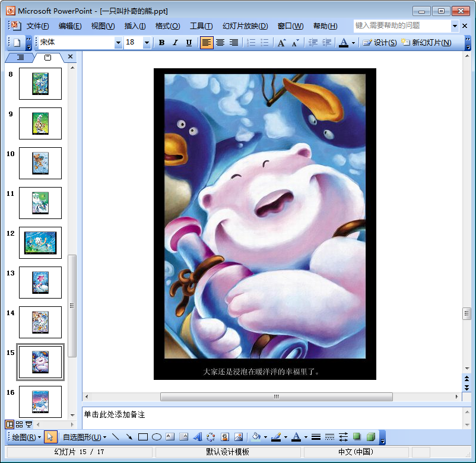This screenshot has width=476, height=463.
Task: Toggle Underline formatting
Action: click(189, 43)
